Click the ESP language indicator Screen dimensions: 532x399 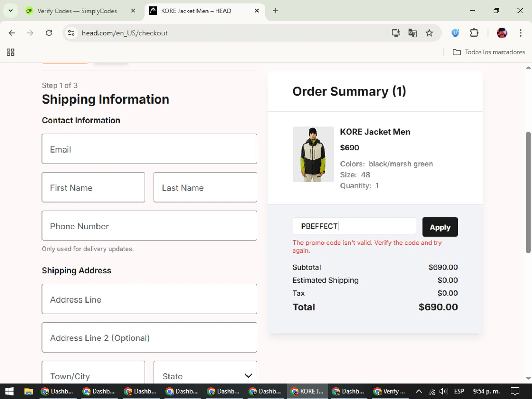(x=459, y=391)
